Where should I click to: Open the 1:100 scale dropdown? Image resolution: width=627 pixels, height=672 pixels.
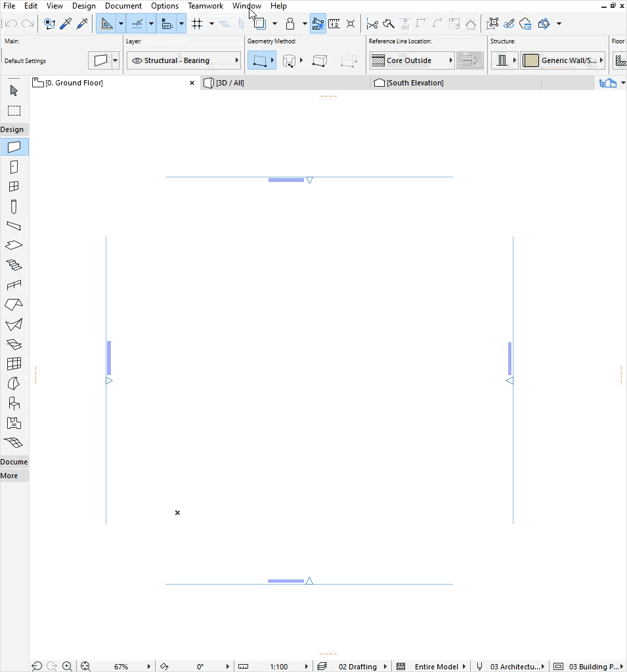(306, 667)
